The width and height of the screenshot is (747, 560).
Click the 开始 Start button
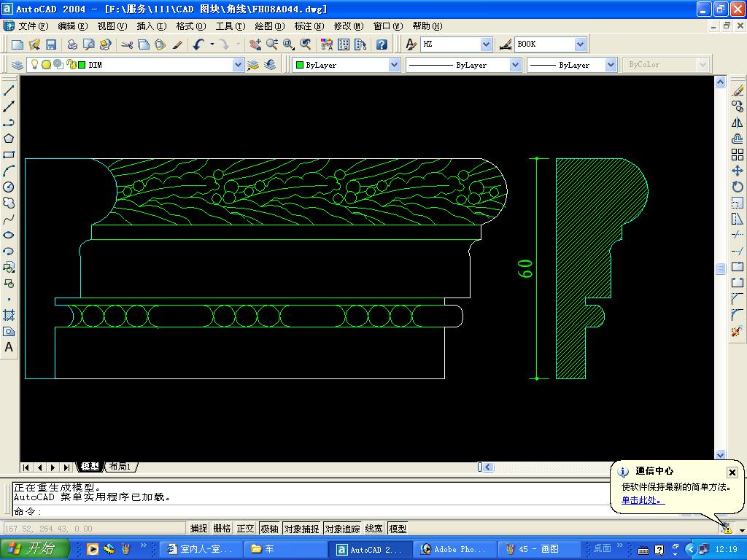[x=35, y=549]
